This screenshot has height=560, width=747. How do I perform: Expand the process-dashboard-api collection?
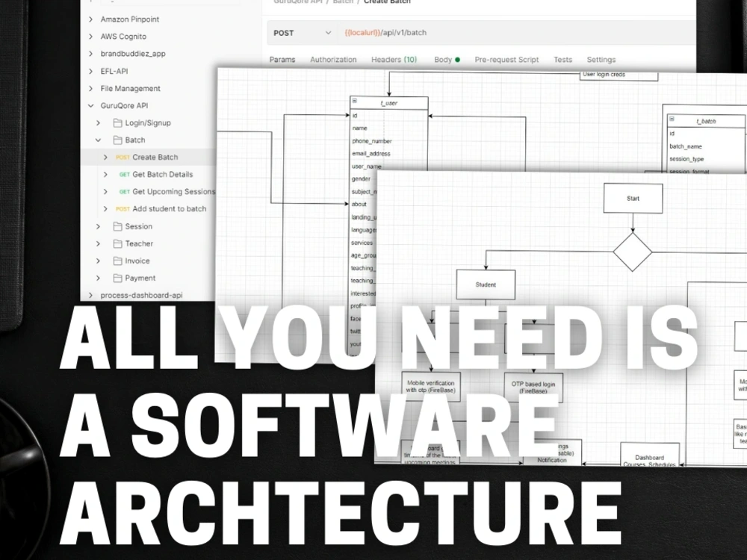(90, 295)
